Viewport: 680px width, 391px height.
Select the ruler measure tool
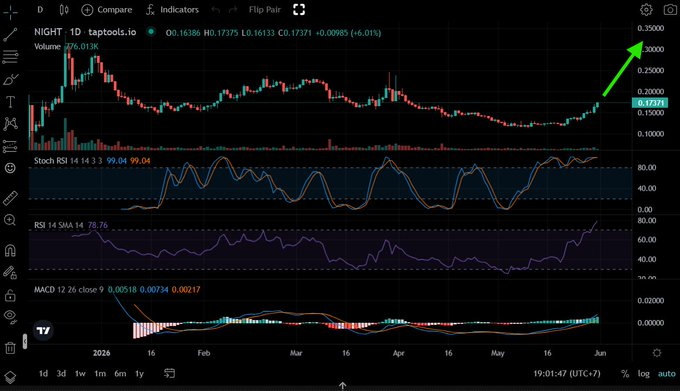tap(10, 198)
